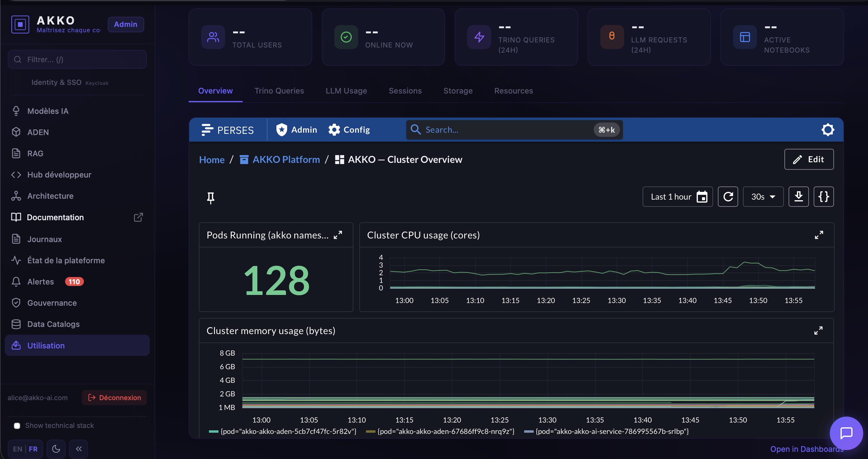
Task: Toggle the Perses theme with the sun icon
Action: [828, 130]
